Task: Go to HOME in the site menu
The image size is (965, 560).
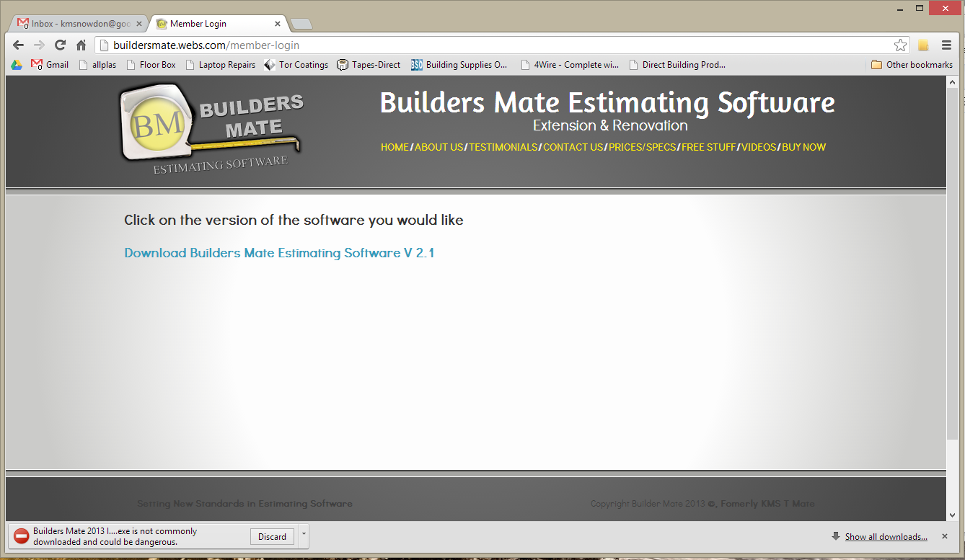Action: (395, 147)
